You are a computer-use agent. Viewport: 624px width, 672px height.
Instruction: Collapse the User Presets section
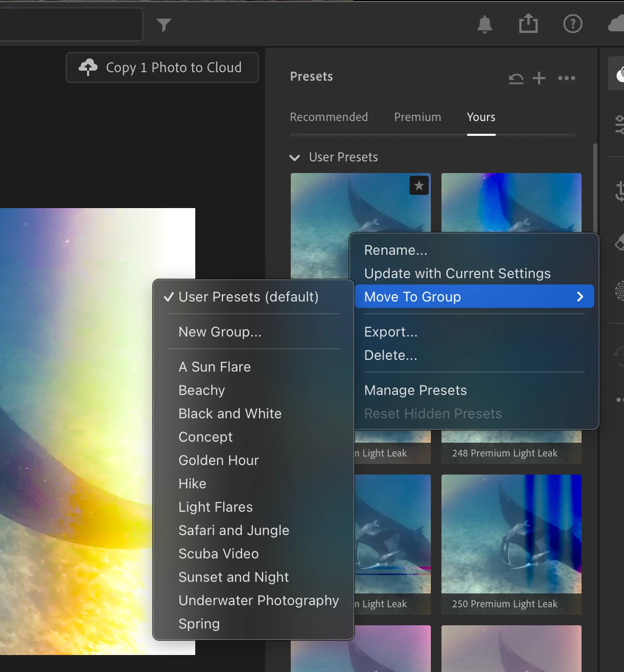pyautogui.click(x=294, y=158)
